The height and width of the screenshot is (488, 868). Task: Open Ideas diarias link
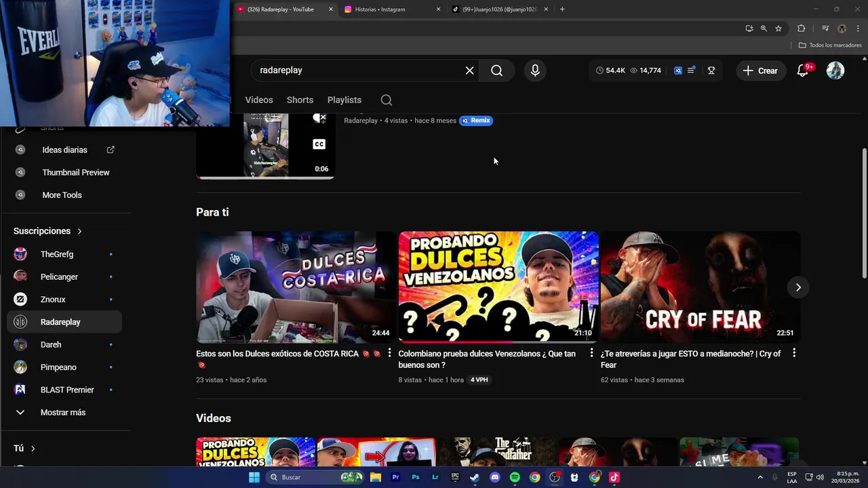[x=64, y=150]
